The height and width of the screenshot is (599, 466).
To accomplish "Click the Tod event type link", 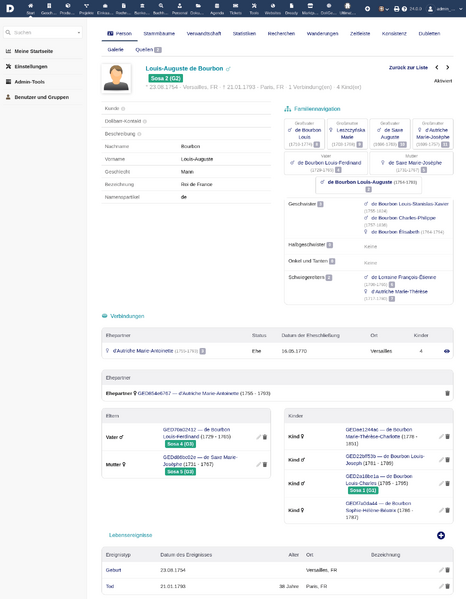I will 110,586.
